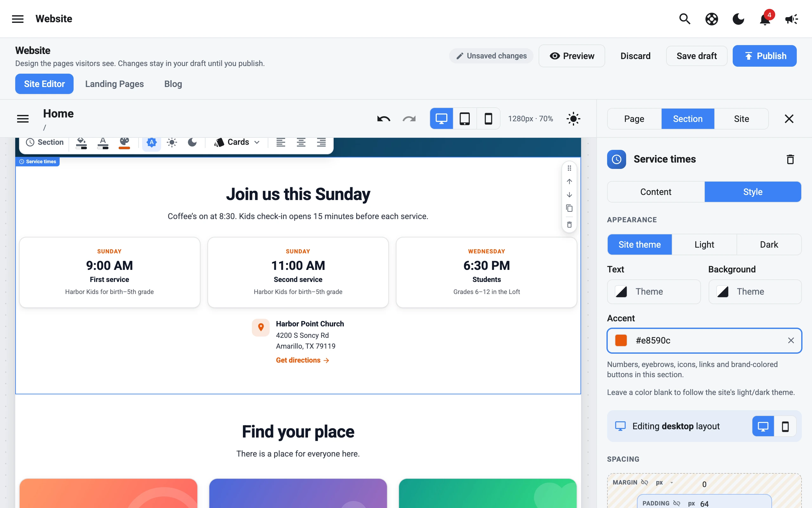Open the main hamburger menu

pyautogui.click(x=18, y=19)
